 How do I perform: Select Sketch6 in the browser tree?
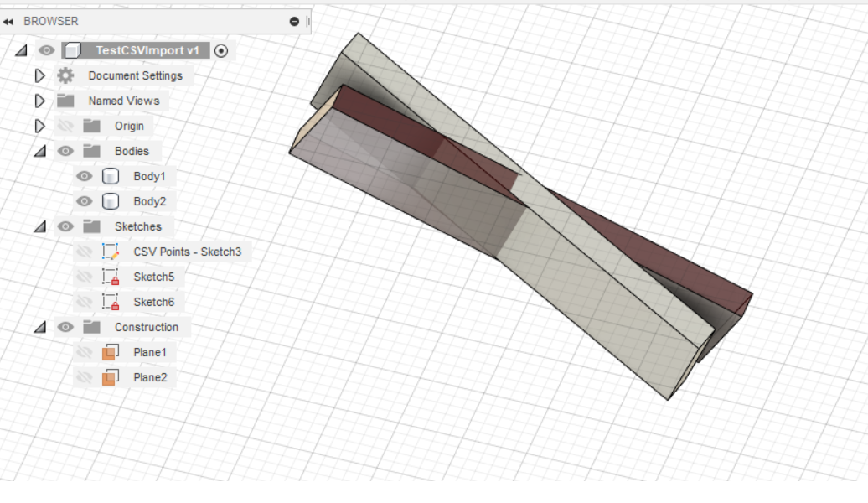pos(154,302)
